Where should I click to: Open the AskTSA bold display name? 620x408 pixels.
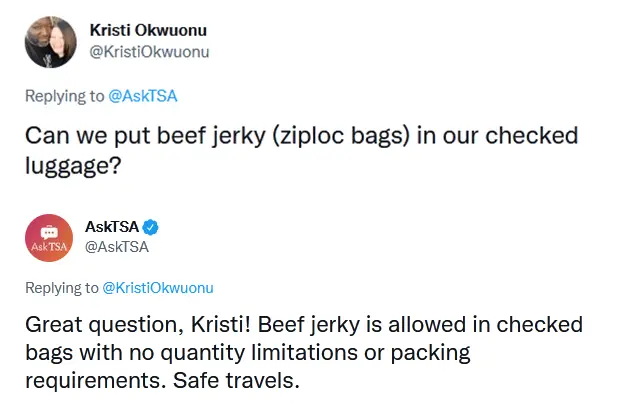(112, 227)
